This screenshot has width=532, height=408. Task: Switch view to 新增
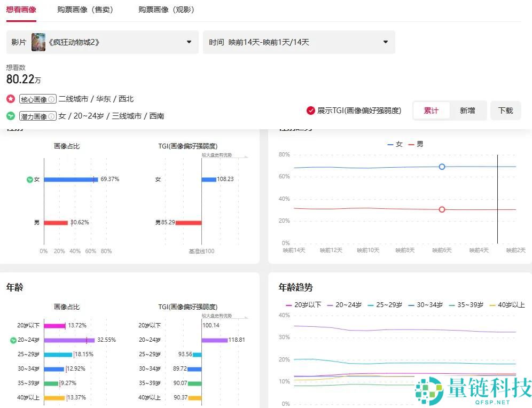pyautogui.click(x=467, y=110)
